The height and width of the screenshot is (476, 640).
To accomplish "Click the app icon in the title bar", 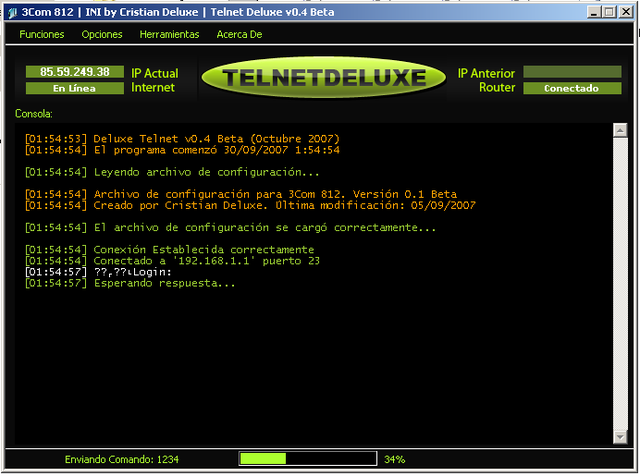I will tap(12, 13).
